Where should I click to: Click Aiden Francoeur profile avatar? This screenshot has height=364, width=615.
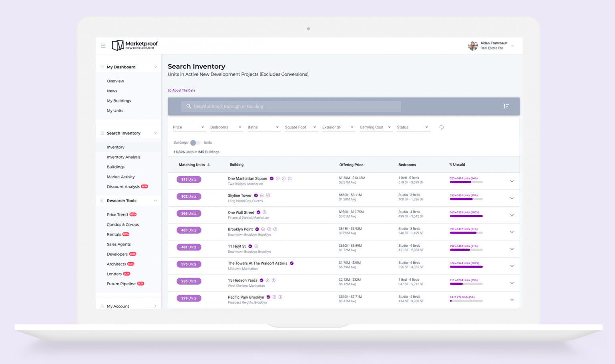[473, 46]
